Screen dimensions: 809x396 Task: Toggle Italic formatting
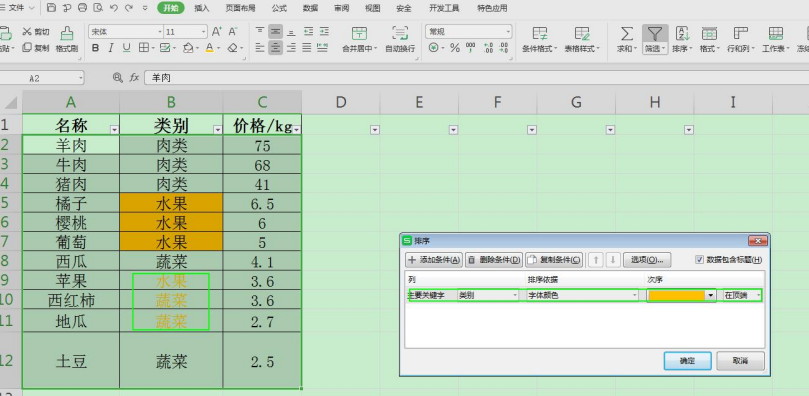[110, 48]
